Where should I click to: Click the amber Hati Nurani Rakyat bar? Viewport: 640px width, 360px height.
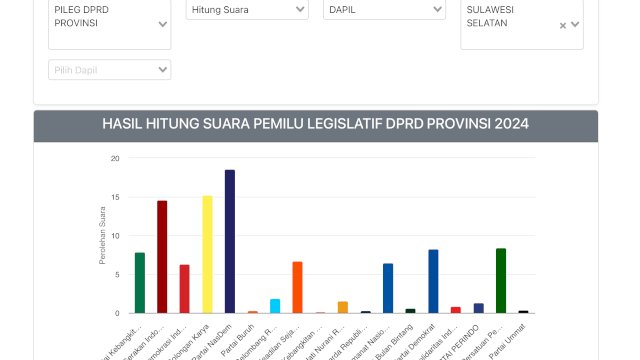[x=343, y=307]
